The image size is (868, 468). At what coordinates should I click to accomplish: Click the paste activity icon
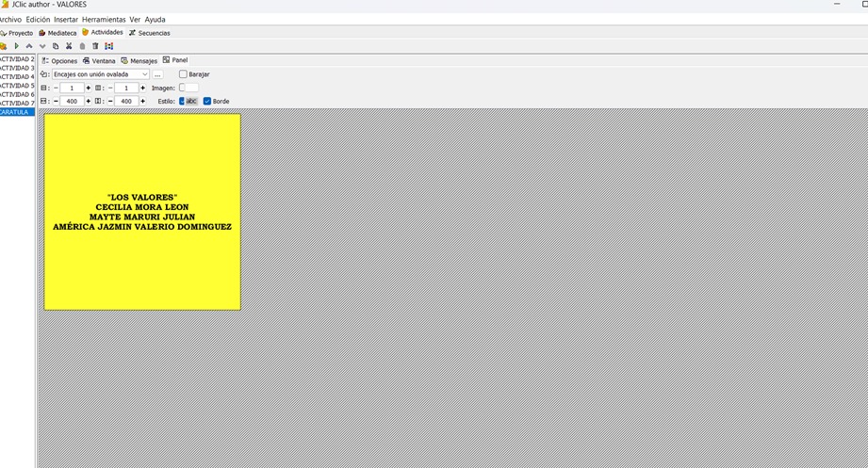[82, 46]
